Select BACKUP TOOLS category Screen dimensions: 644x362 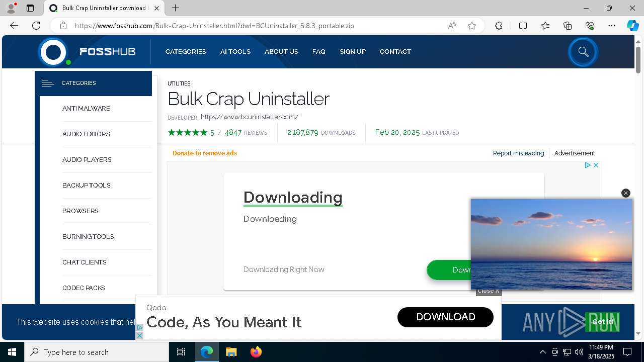pyautogui.click(x=87, y=186)
